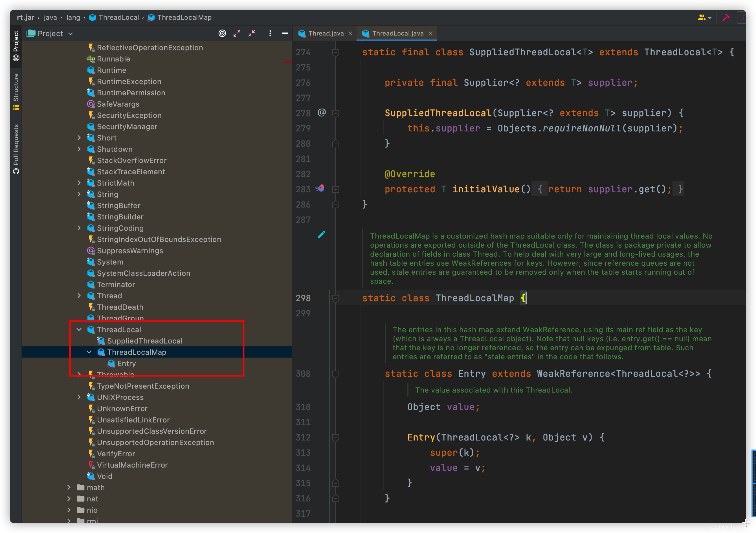Toggle code folding at line 274
The height and width of the screenshot is (533, 756).
click(x=335, y=52)
